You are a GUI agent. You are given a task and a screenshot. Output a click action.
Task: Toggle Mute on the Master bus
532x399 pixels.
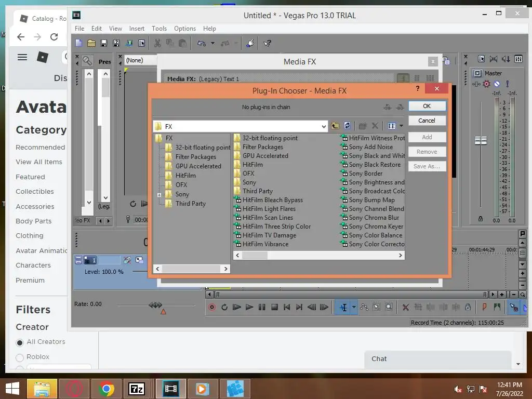coord(497,84)
